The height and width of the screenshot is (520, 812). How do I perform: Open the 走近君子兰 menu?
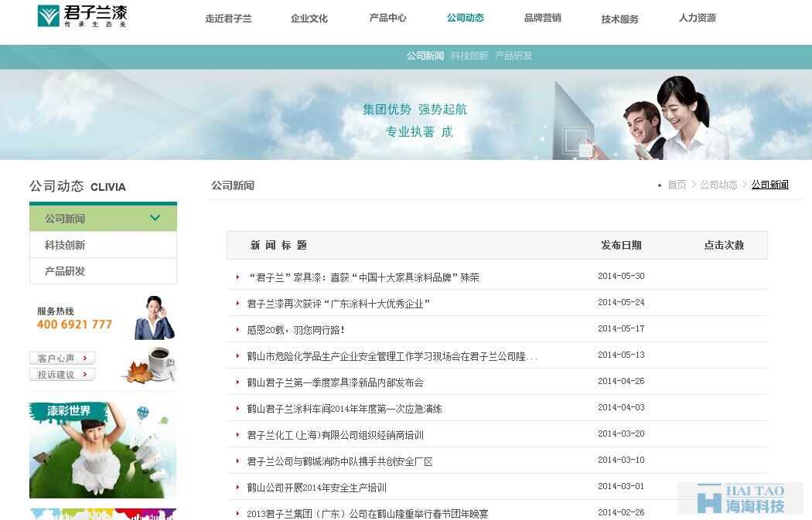point(228,19)
